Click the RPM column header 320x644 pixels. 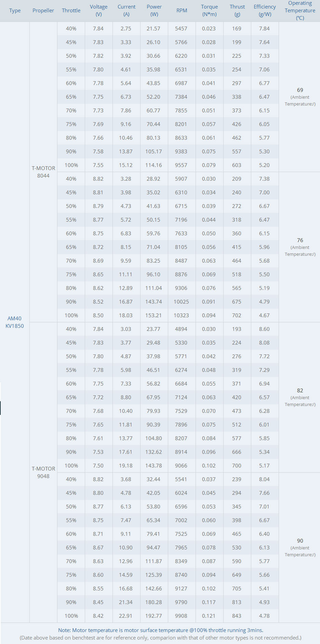click(x=182, y=11)
